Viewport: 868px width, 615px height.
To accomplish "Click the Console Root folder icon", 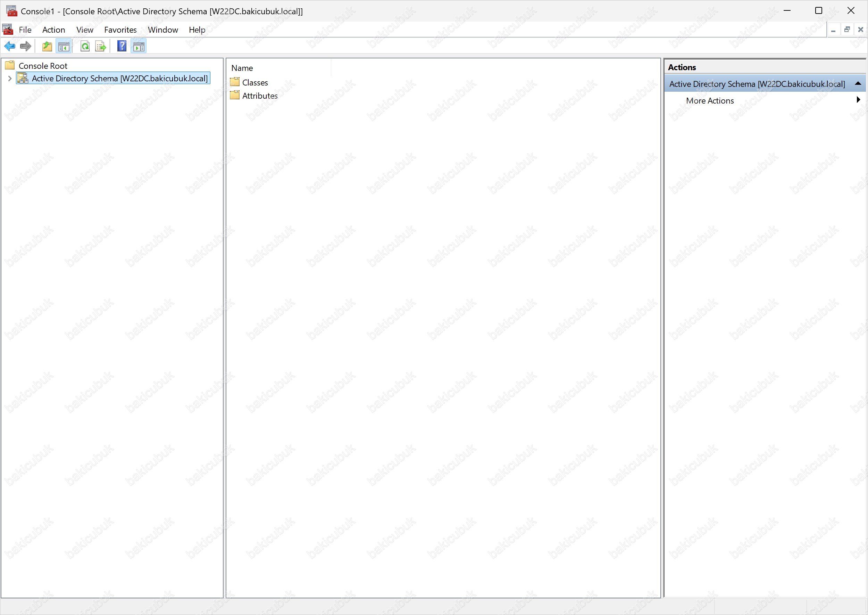I will pyautogui.click(x=10, y=66).
